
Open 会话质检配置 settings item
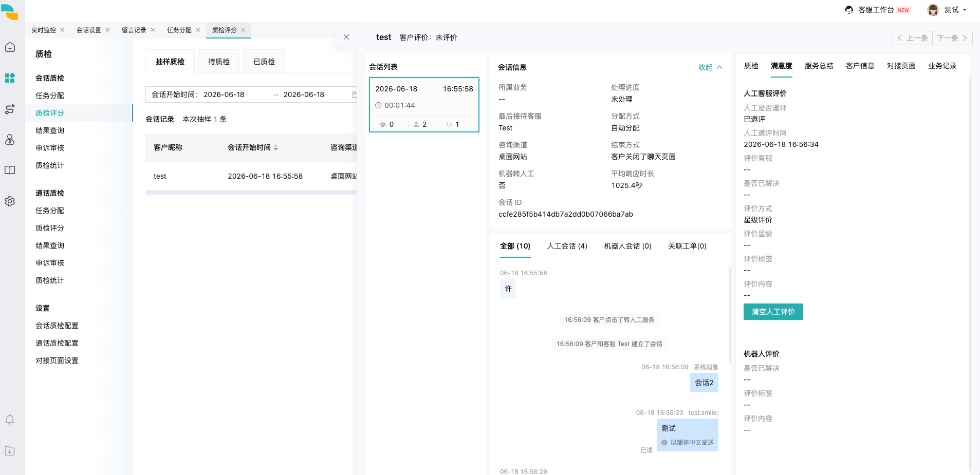[57, 326]
